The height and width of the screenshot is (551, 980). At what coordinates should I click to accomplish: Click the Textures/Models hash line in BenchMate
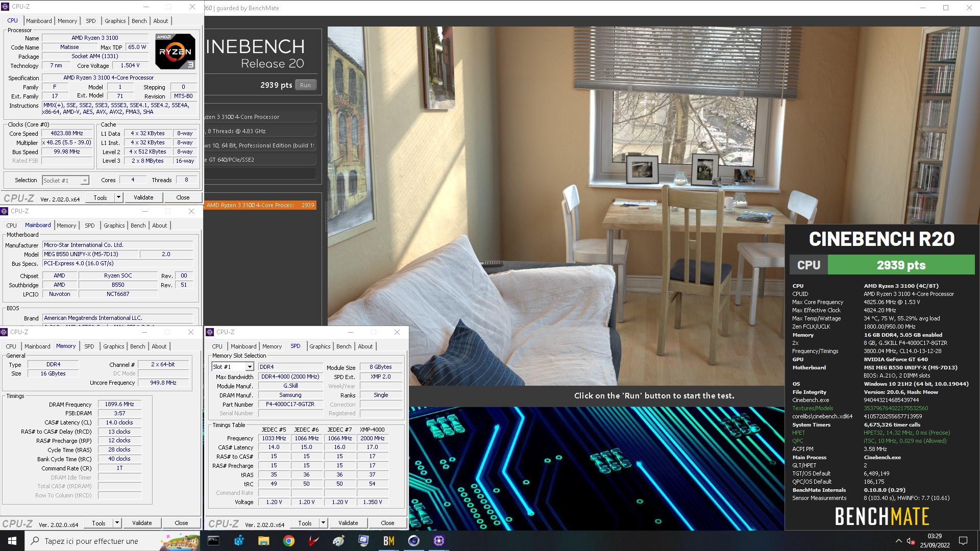coord(860,408)
